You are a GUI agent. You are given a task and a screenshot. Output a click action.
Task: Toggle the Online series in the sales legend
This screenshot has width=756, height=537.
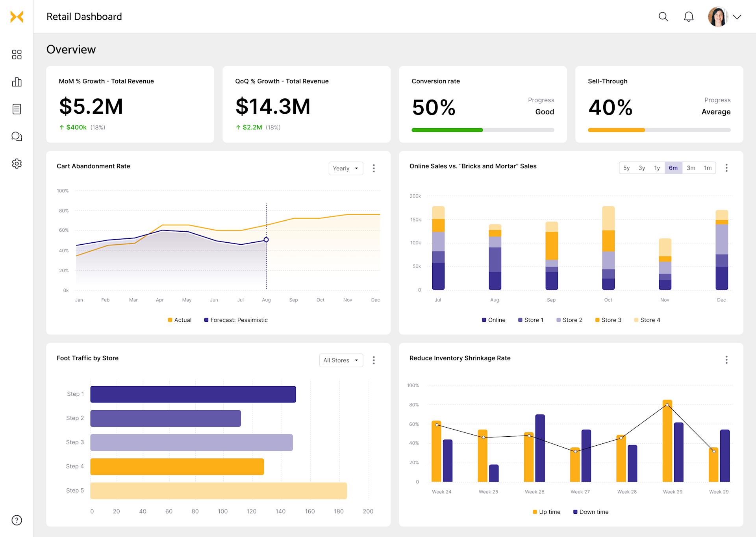[494, 320]
